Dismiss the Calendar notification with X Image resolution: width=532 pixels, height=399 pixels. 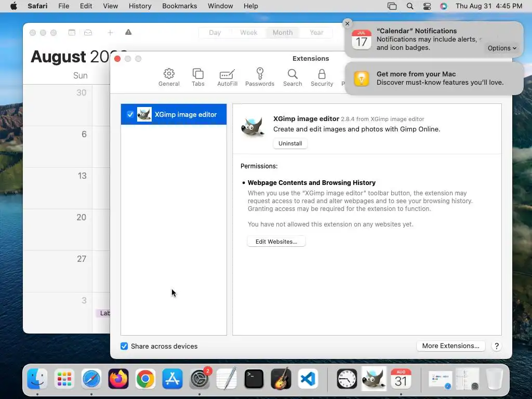coord(347,23)
